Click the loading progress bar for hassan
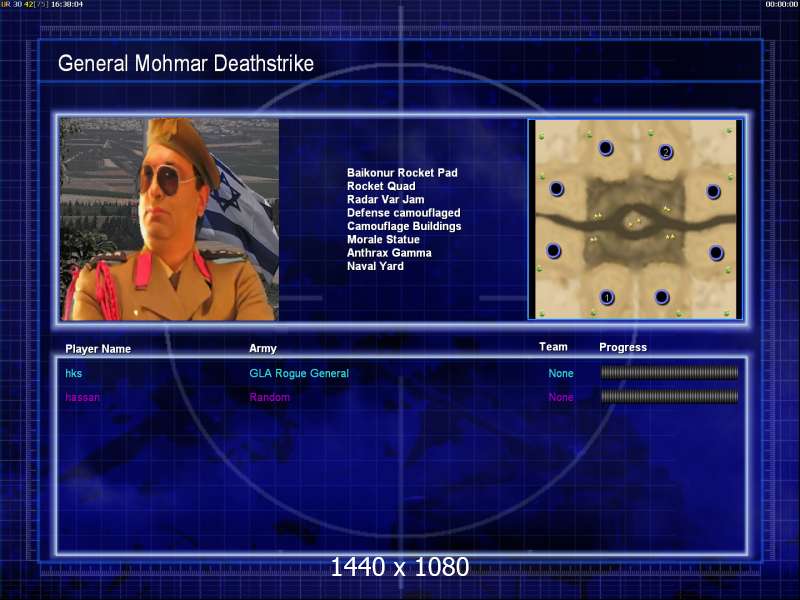The width and height of the screenshot is (800, 600). (x=669, y=396)
